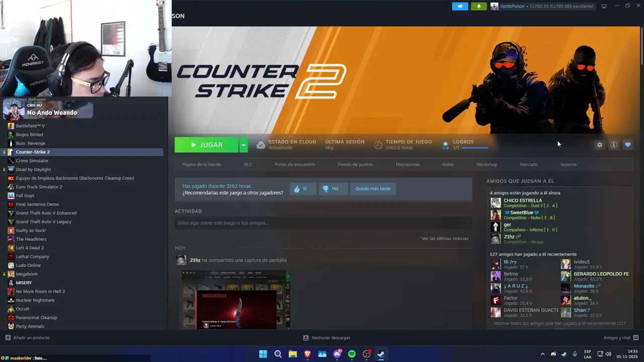Open the achievements ribbon icon
Viewport: 644px width, 362px height.
pos(445,145)
